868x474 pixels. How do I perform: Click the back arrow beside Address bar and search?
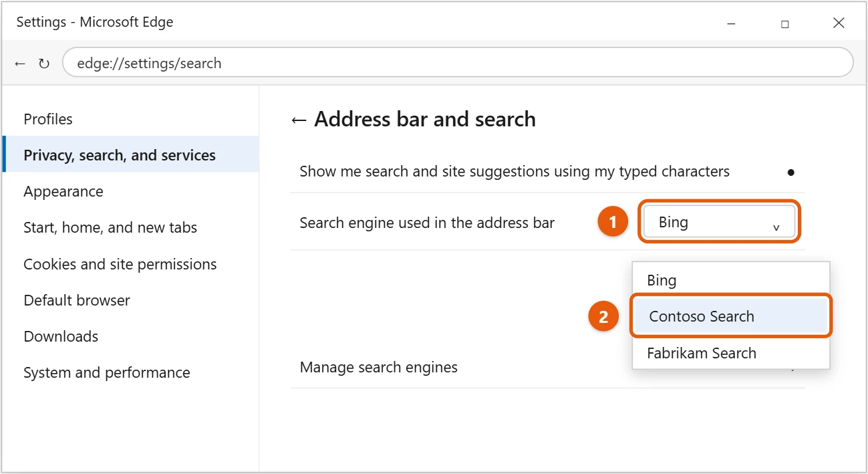[299, 120]
